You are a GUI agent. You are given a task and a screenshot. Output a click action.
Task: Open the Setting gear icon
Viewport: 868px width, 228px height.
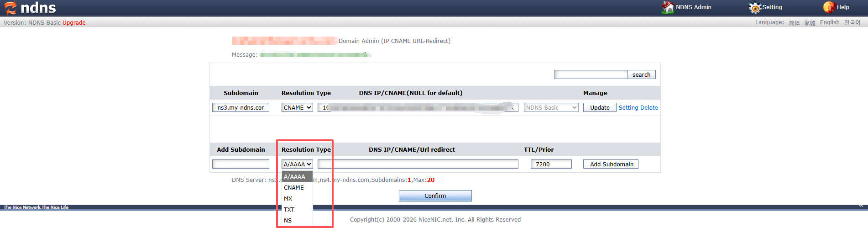tap(755, 8)
